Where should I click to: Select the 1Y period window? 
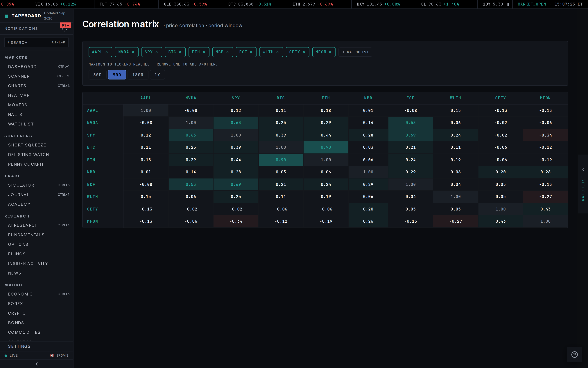click(157, 75)
